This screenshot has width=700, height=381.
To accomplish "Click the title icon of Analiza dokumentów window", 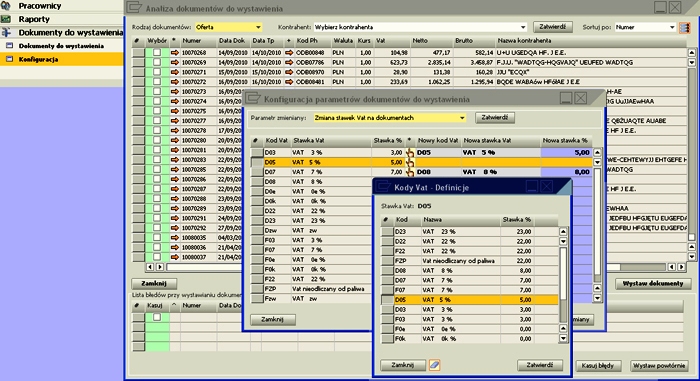I will click(x=134, y=8).
